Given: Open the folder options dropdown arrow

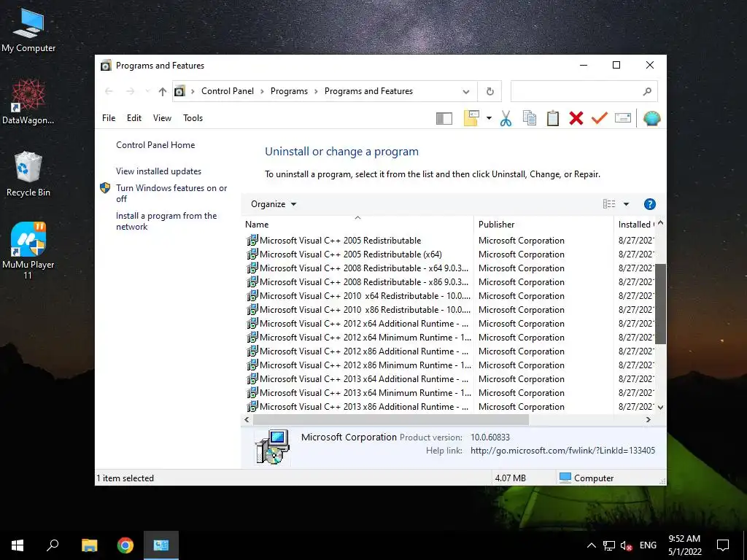Looking at the screenshot, I should pos(489,118).
